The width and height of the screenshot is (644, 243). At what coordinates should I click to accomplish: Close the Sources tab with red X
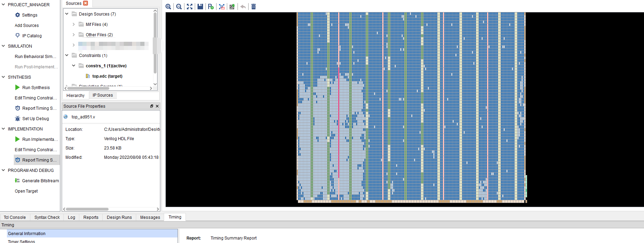85,3
